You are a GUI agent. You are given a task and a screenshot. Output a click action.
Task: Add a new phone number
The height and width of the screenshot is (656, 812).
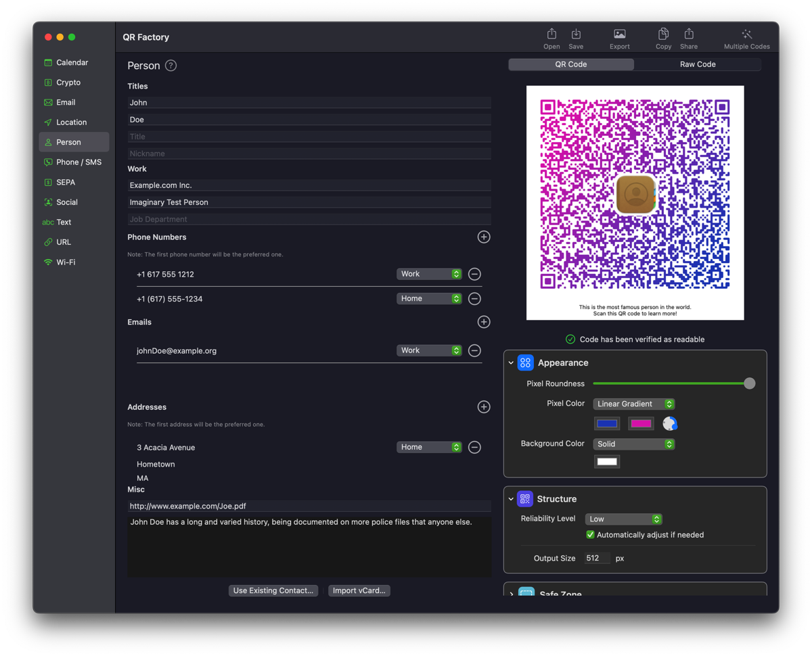click(483, 237)
